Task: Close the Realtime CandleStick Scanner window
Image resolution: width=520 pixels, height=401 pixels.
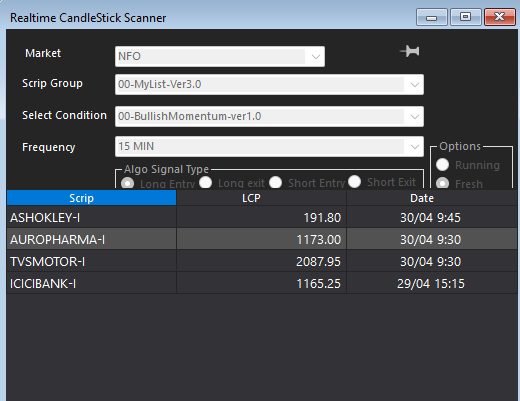Action: pos(500,17)
